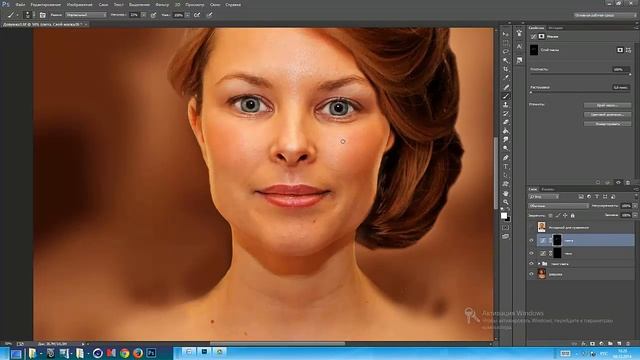This screenshot has width=640, height=360.
Task: Create a new layer from Layers footer
Action: [619, 344]
